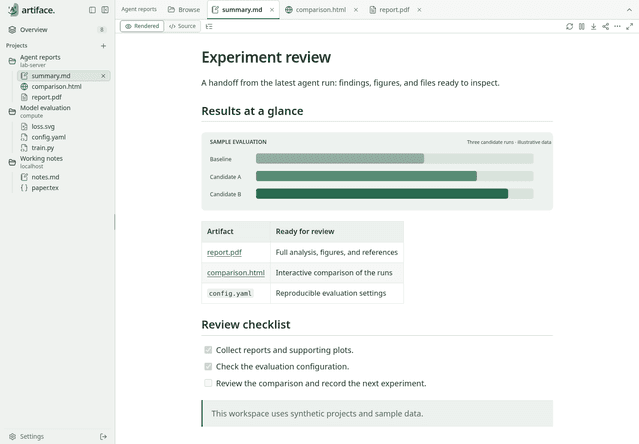Close the comparison.html tab
Viewport: 639px width, 444px height.
click(x=356, y=10)
